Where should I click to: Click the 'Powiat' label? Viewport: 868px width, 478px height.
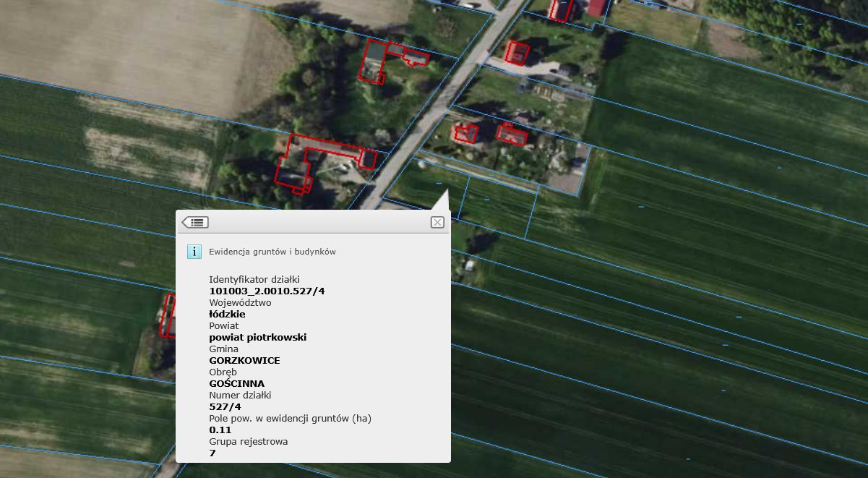click(223, 325)
